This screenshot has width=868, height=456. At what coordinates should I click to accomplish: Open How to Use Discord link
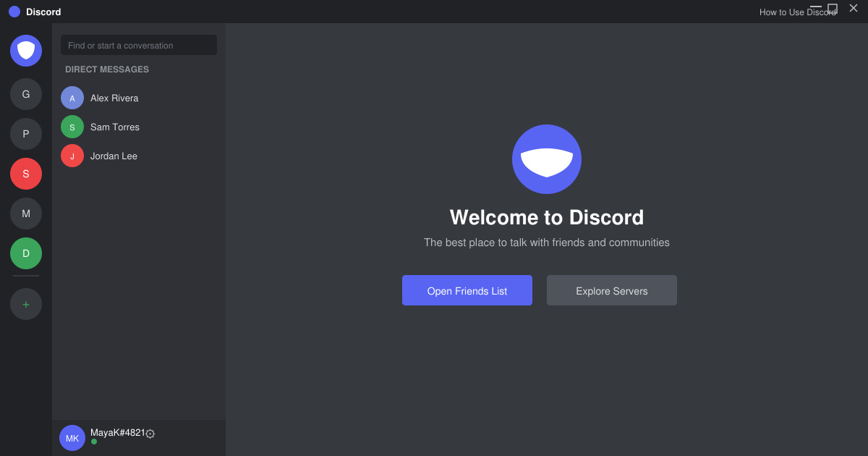click(798, 12)
